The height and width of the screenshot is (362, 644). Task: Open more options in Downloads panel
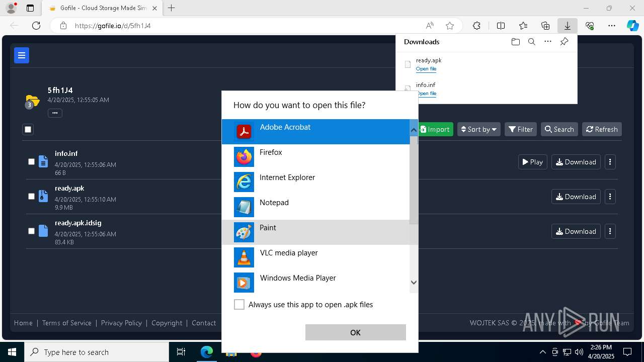coord(548,42)
